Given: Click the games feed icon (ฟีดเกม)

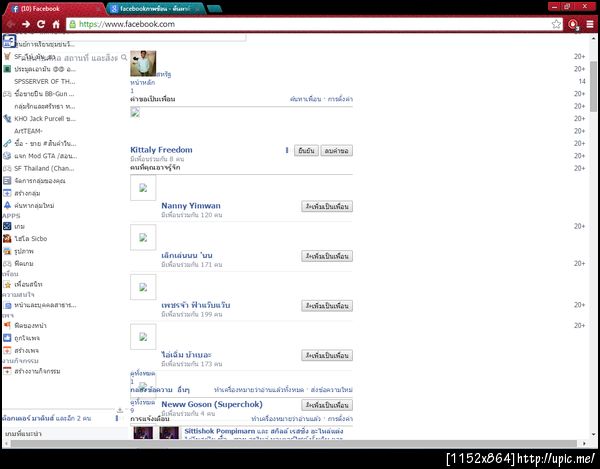Looking at the screenshot, I should pyautogui.click(x=7, y=264).
